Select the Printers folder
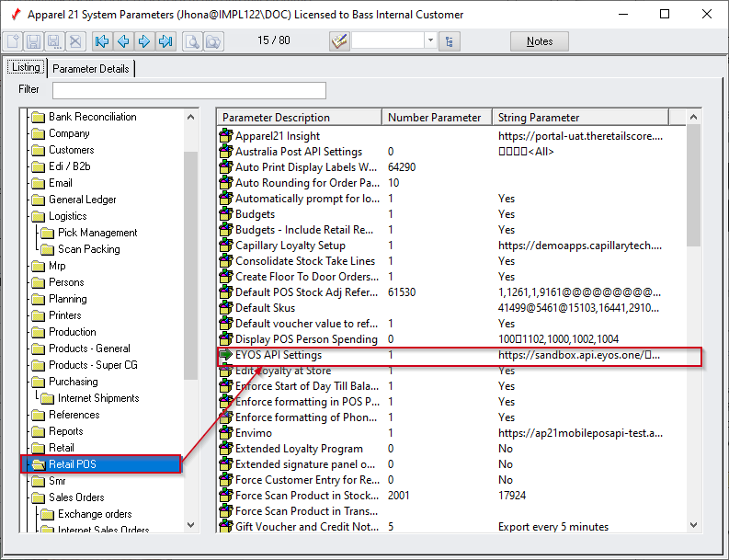The image size is (729, 560). pos(56,315)
